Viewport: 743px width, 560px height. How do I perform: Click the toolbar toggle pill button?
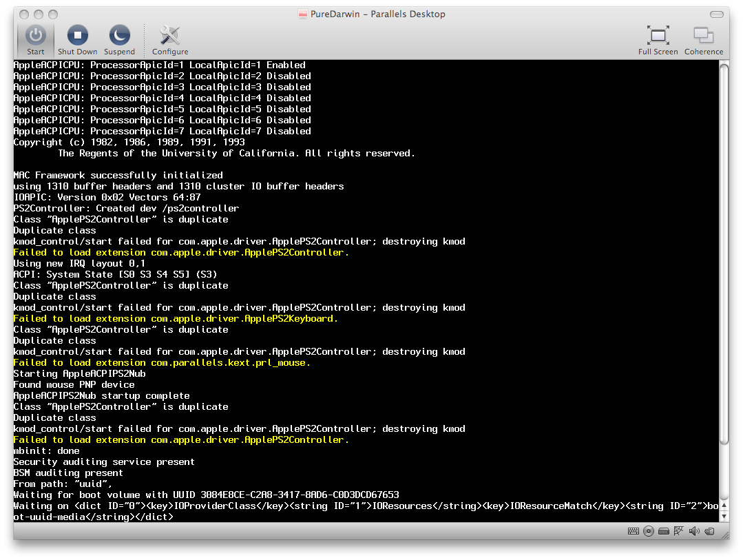(x=716, y=14)
